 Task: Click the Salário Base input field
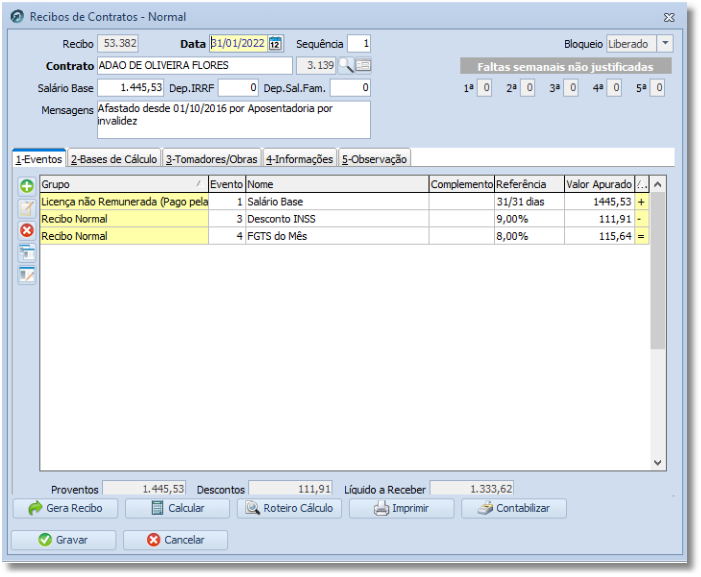coord(131,88)
